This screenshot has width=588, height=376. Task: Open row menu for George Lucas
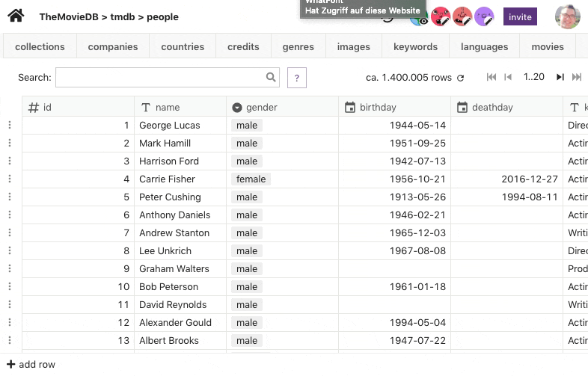[x=10, y=125]
